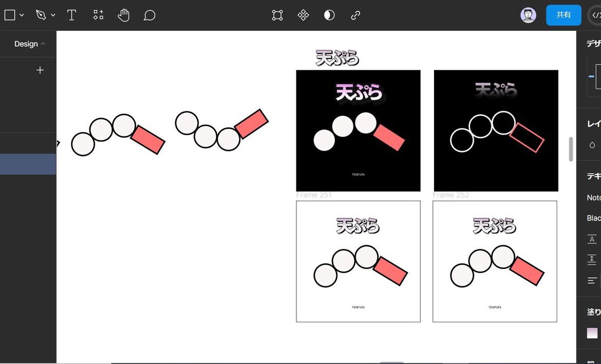Image resolution: width=601 pixels, height=364 pixels.
Task: Select the Comment tool
Action: (x=149, y=15)
